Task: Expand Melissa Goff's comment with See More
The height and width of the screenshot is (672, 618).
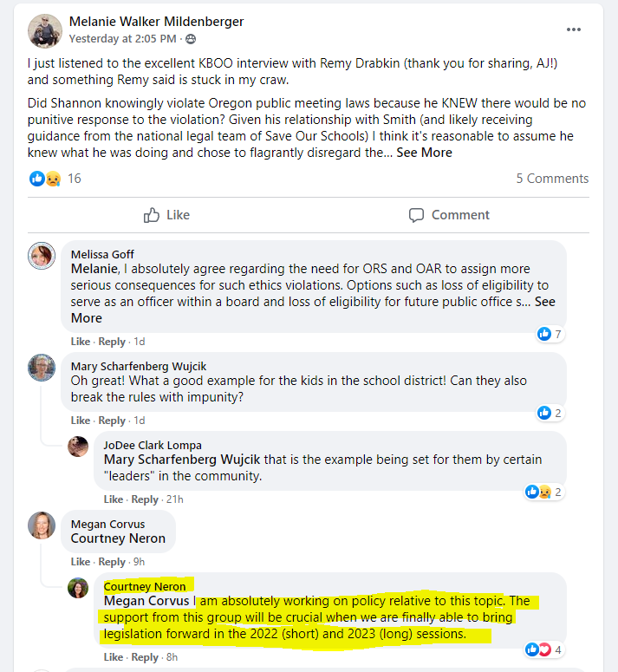Action: 545,302
